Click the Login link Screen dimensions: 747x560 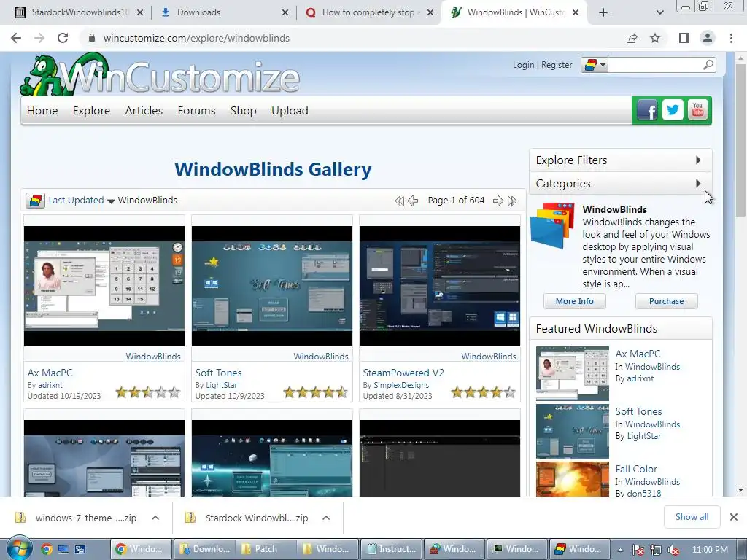point(523,65)
